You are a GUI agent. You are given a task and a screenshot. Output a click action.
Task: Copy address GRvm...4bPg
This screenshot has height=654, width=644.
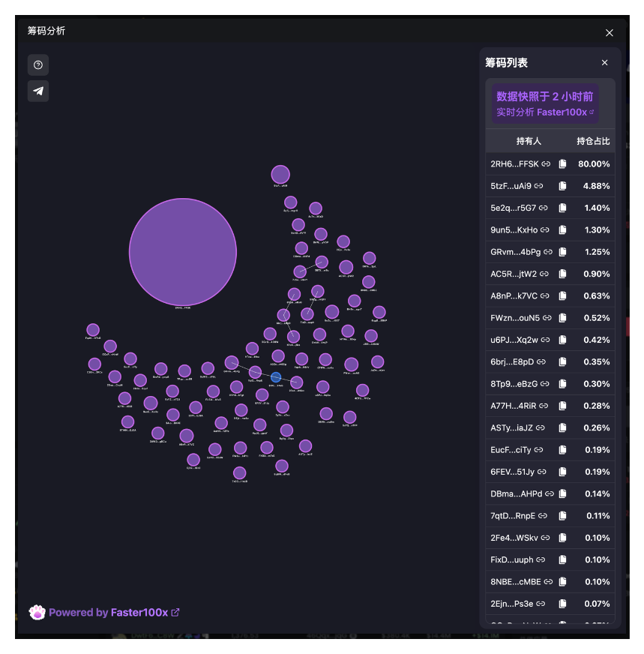562,252
